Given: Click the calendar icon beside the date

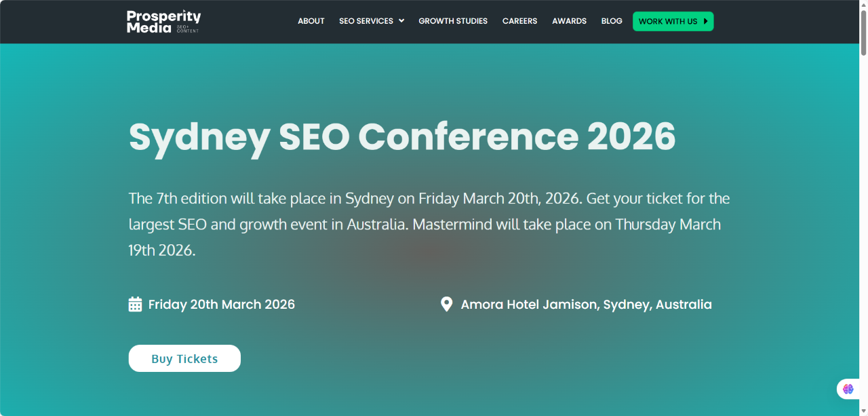Looking at the screenshot, I should click(x=135, y=304).
